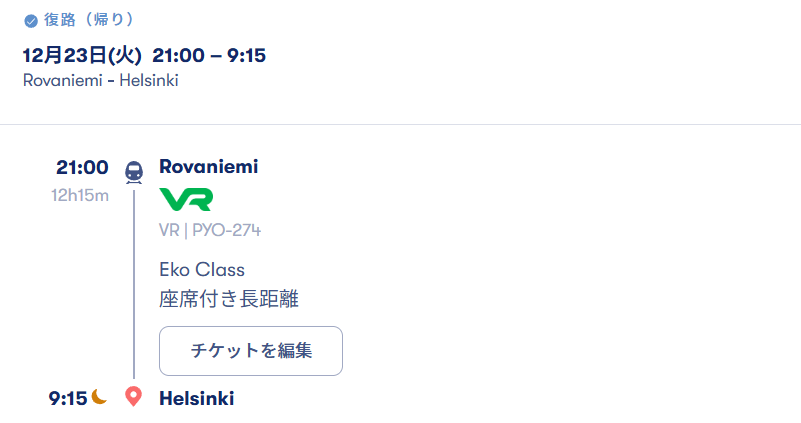801x423 pixels.
Task: Click the 9:15 arrival time
Action: point(68,398)
